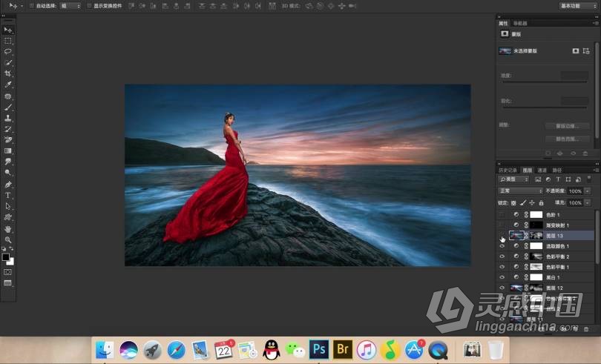The width and height of the screenshot is (601, 364).
Task: Lock all layer attributes with padlock
Action: click(x=541, y=202)
